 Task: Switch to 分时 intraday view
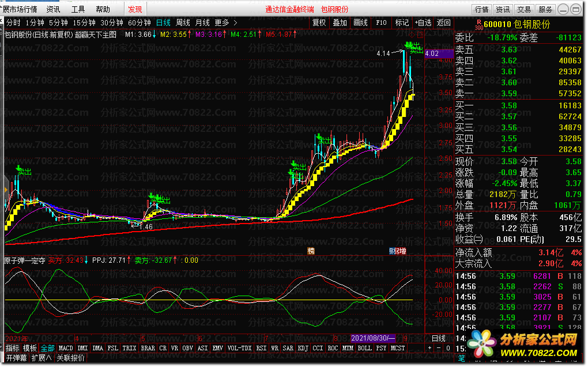click(x=13, y=23)
